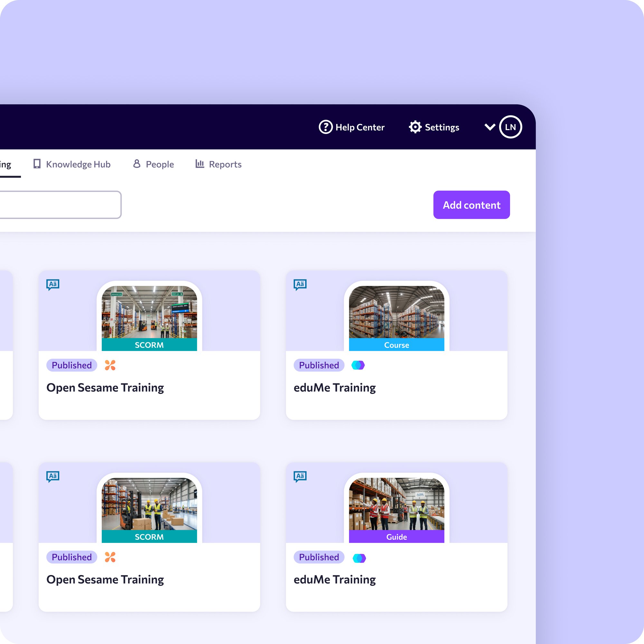644x644 pixels.
Task: Click eduMe logo icon on Guide card
Action: (359, 558)
